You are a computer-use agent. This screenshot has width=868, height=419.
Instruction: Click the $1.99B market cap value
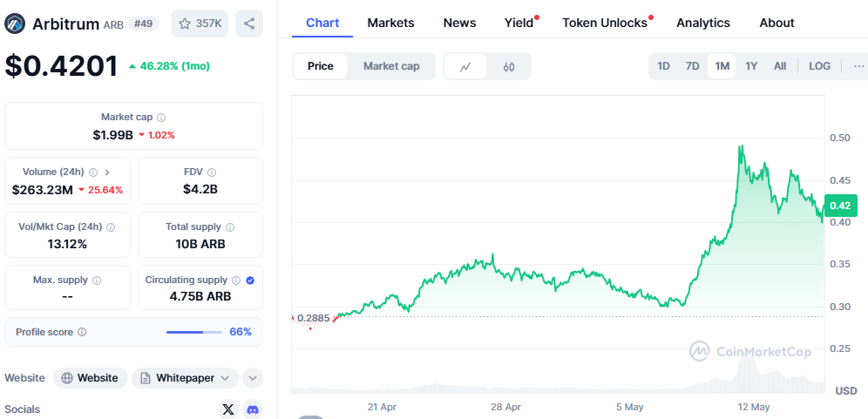(113, 135)
